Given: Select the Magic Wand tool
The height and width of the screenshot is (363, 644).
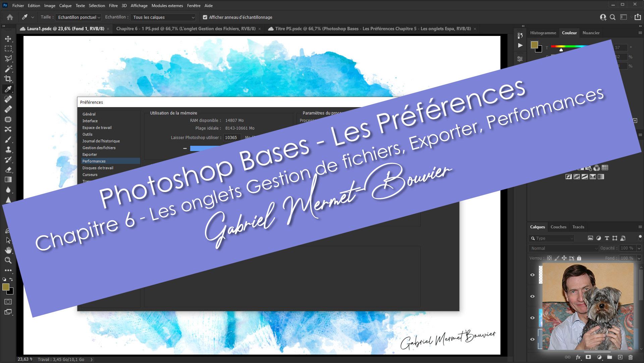Looking at the screenshot, I should click(8, 69).
